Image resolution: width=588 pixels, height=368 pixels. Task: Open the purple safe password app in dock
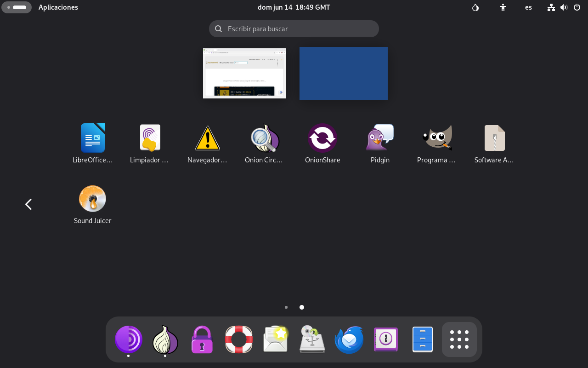[386, 339]
